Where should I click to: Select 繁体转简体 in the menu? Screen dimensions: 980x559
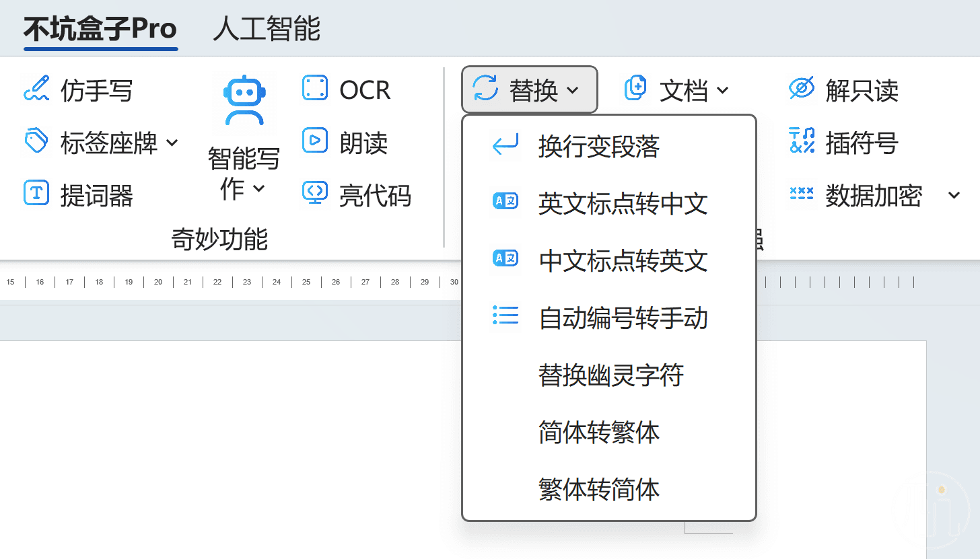click(x=609, y=488)
